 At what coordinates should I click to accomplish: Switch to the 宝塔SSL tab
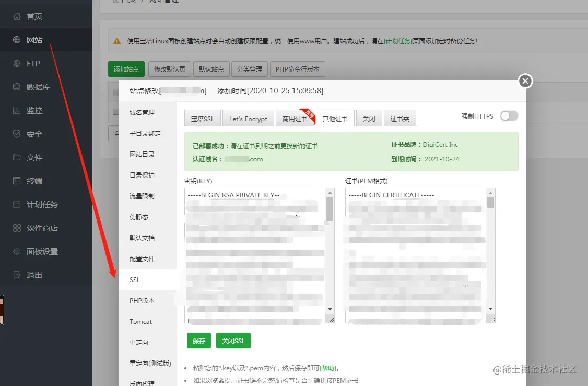pos(203,119)
